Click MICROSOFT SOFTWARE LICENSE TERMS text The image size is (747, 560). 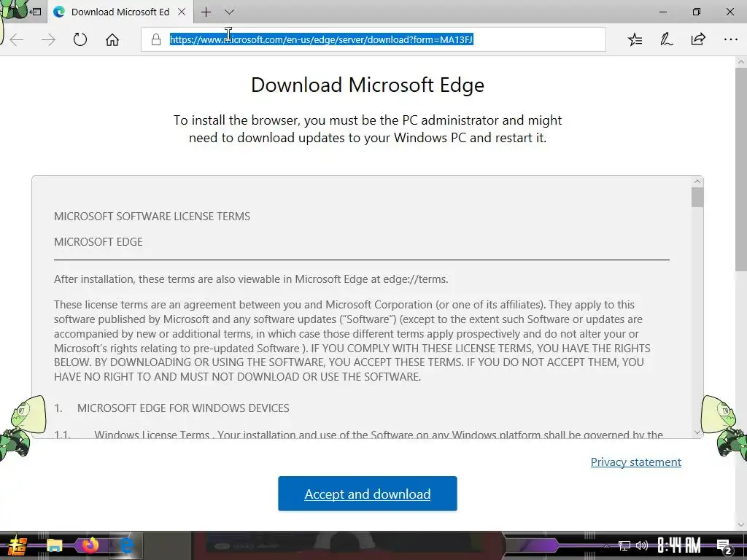point(152,216)
